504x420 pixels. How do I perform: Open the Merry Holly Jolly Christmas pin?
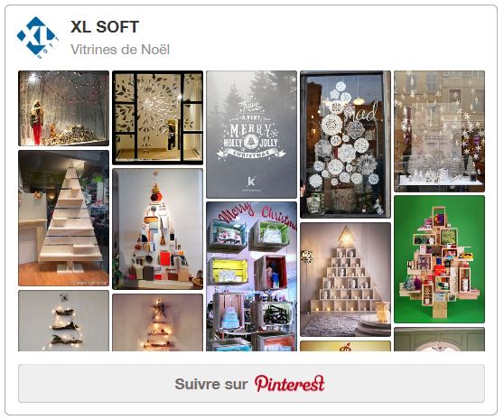click(251, 135)
